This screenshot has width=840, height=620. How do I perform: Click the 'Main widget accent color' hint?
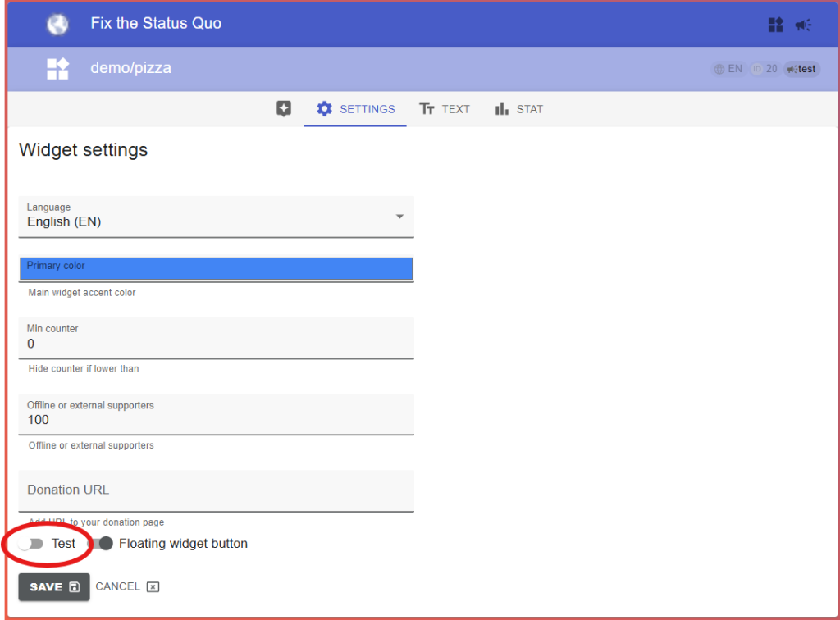point(82,293)
